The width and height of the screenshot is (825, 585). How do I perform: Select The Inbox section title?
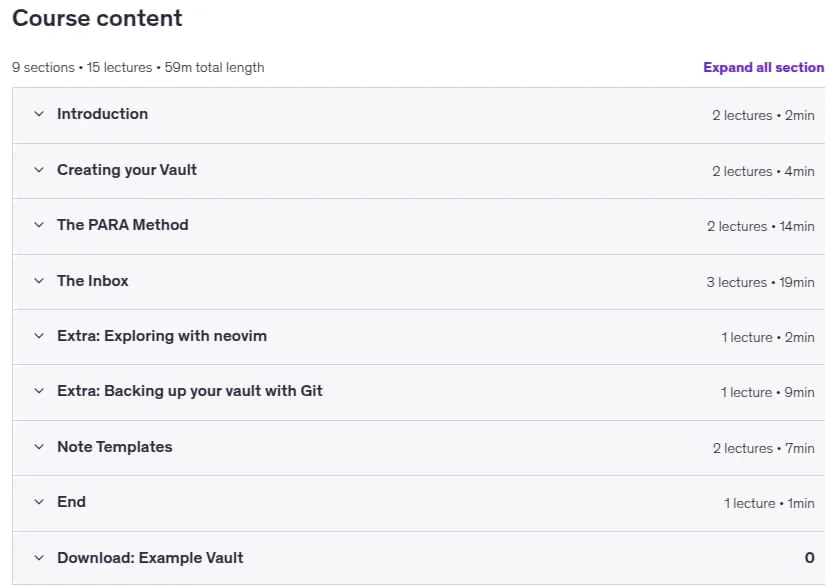tap(93, 281)
